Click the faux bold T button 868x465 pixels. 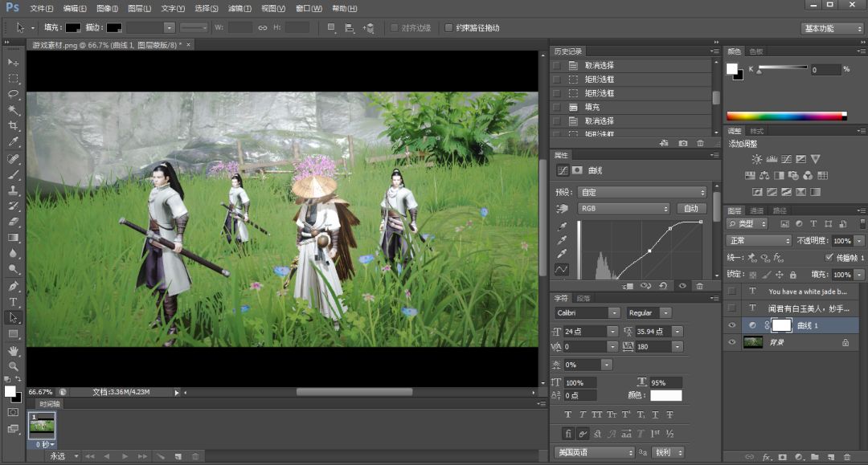coord(567,414)
